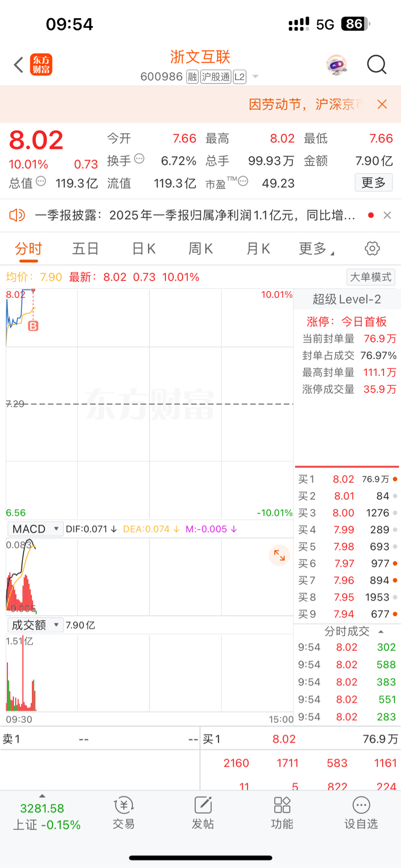401x868 pixels.
Task: Tap order queue value 2160
Action: tap(237, 763)
